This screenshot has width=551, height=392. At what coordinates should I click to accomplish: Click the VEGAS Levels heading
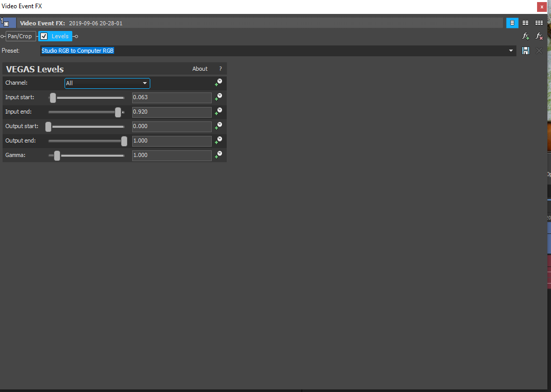[35, 69]
